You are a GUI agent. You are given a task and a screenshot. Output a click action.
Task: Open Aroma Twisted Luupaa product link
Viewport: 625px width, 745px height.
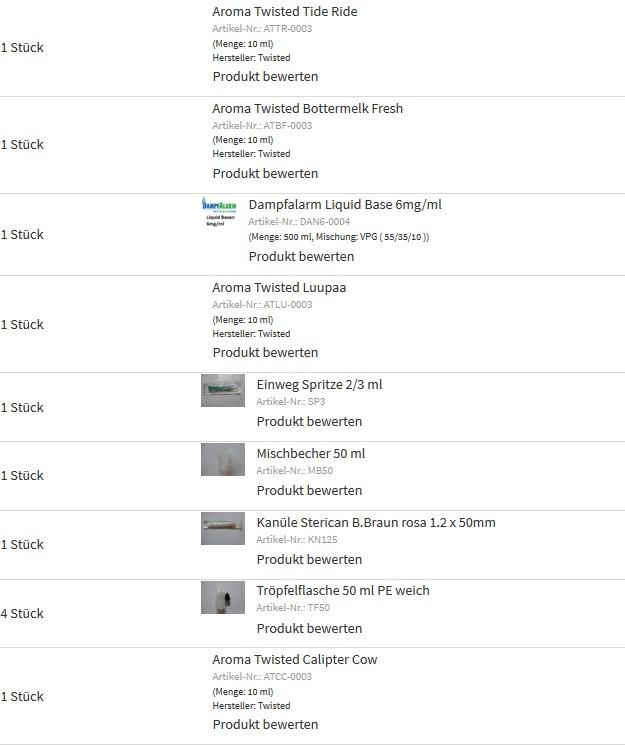[279, 287]
